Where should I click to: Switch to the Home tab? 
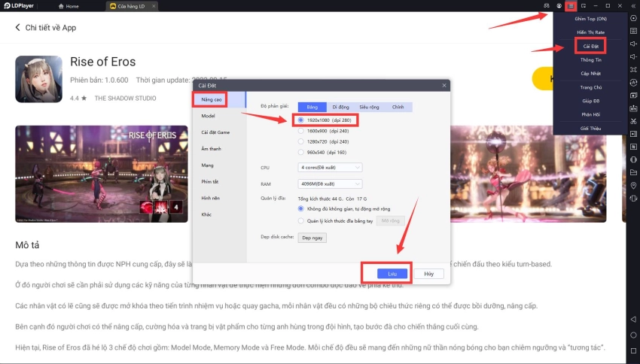[69, 6]
